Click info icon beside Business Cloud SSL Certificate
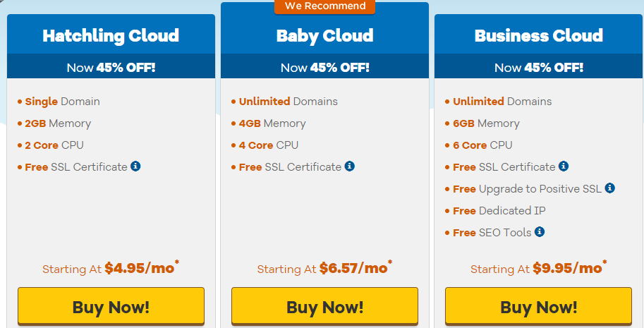Image resolution: width=644 pixels, height=328 pixels. [x=564, y=166]
